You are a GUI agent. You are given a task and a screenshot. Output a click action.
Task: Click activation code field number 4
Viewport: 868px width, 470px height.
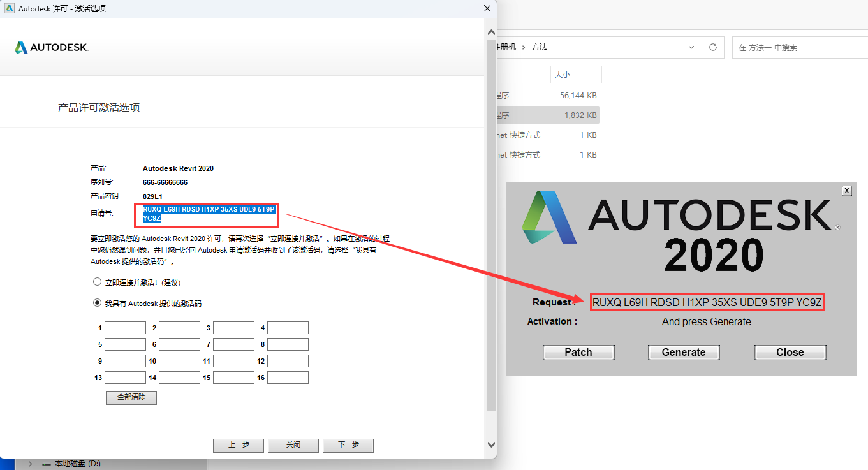point(288,328)
